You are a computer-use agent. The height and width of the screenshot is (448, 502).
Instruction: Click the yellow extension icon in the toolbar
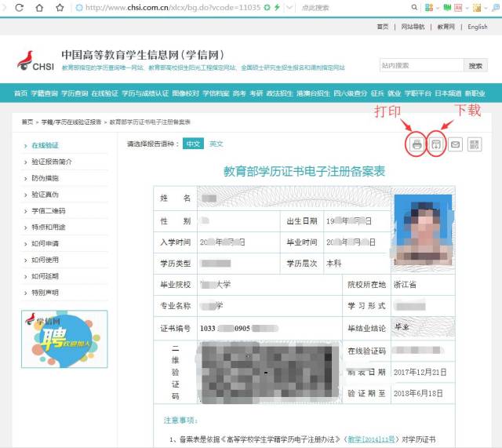pyautogui.click(x=477, y=7)
